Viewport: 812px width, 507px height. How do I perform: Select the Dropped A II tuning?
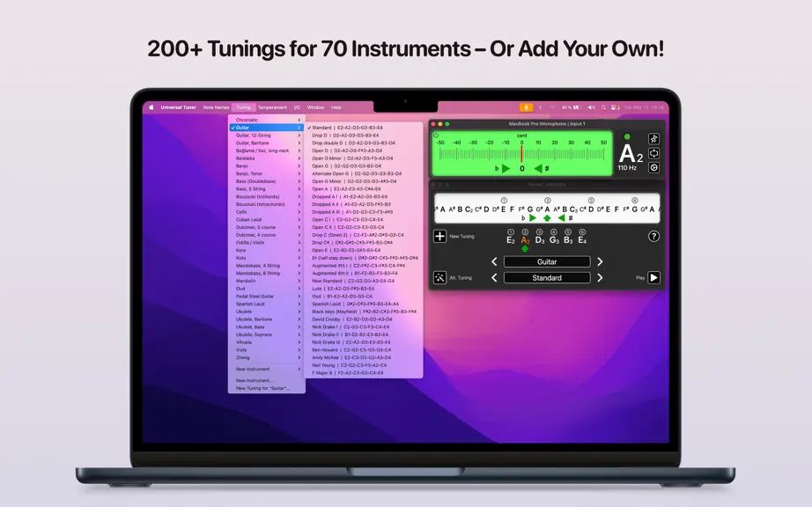pyautogui.click(x=364, y=204)
